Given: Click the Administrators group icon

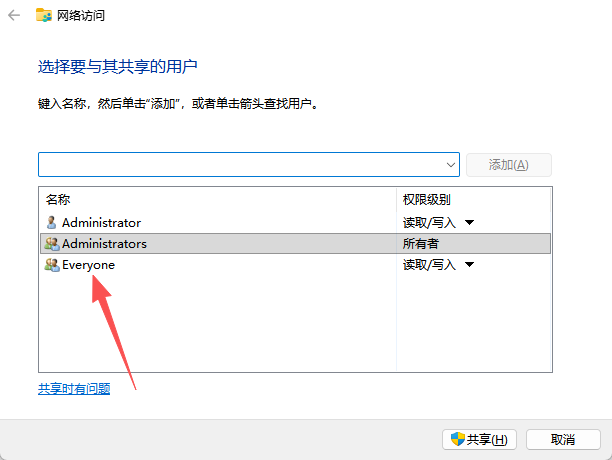Looking at the screenshot, I should pos(52,243).
